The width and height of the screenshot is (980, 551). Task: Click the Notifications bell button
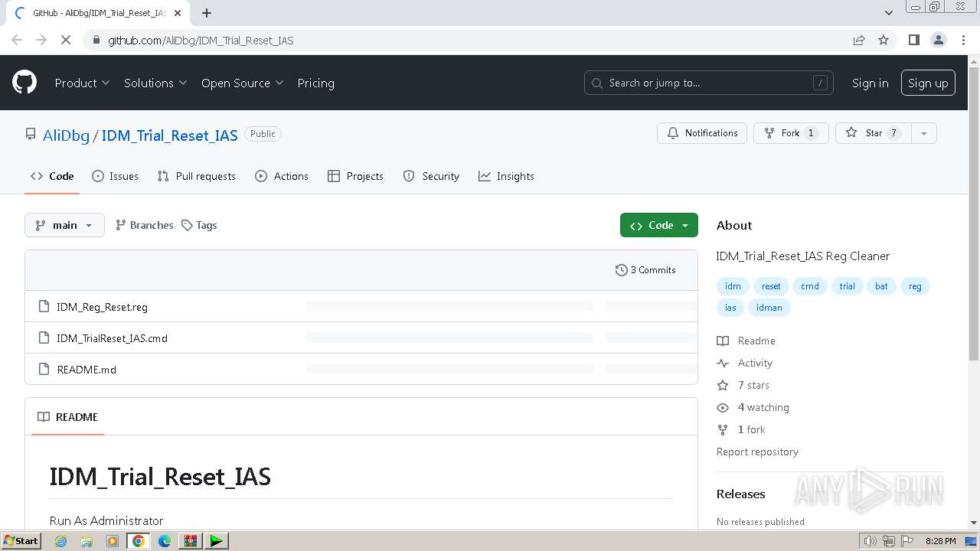[702, 133]
